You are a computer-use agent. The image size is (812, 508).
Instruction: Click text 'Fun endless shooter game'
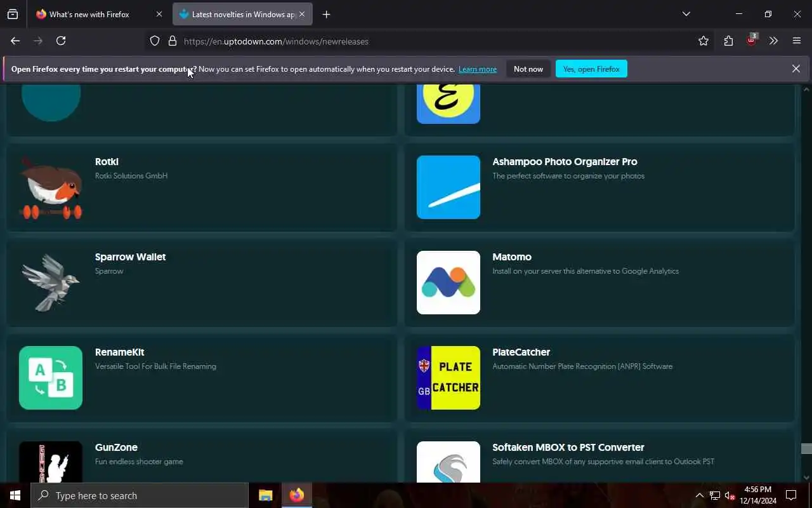click(139, 462)
